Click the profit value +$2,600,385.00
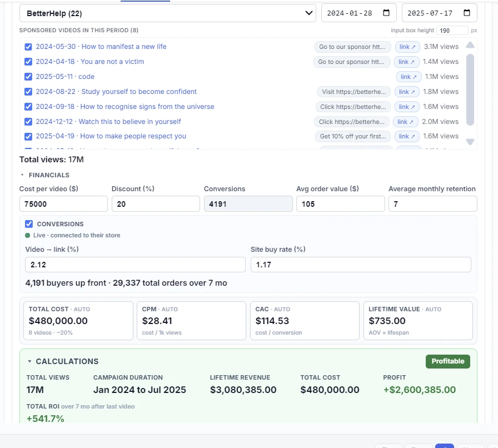This screenshot has height=448, width=498. pyautogui.click(x=420, y=390)
